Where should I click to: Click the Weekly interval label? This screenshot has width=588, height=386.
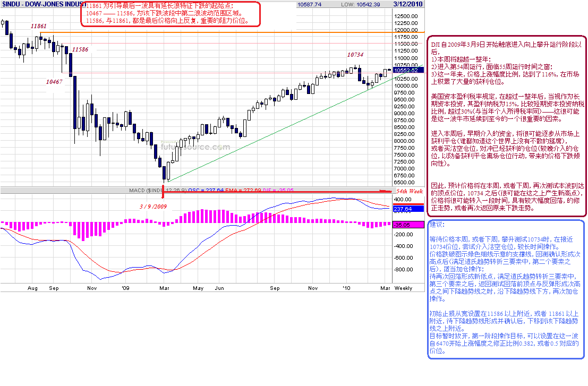(x=403, y=288)
